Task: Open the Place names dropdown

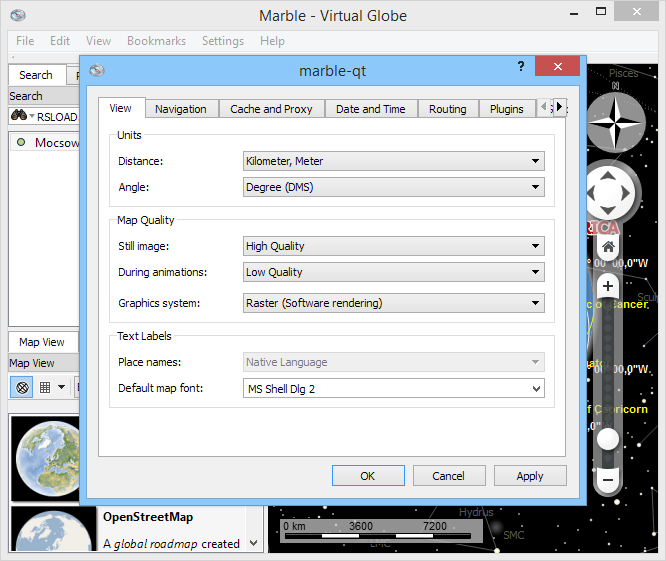Action: tap(393, 362)
